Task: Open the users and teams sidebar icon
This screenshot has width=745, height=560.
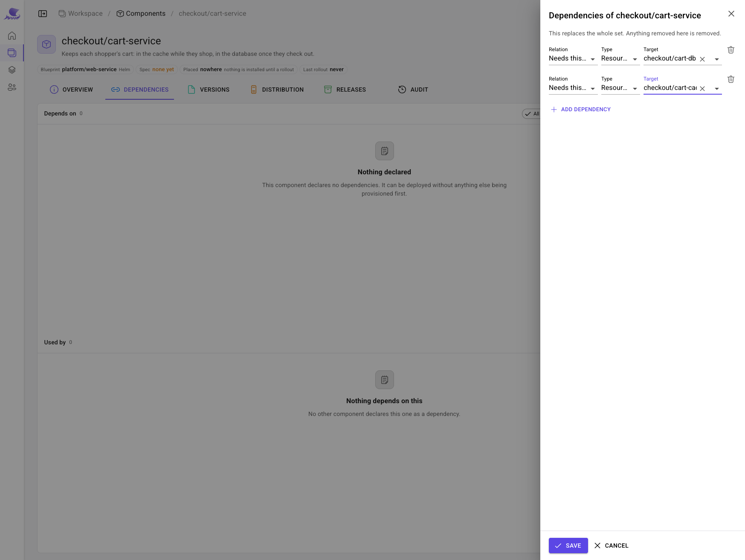Action: pyautogui.click(x=12, y=87)
